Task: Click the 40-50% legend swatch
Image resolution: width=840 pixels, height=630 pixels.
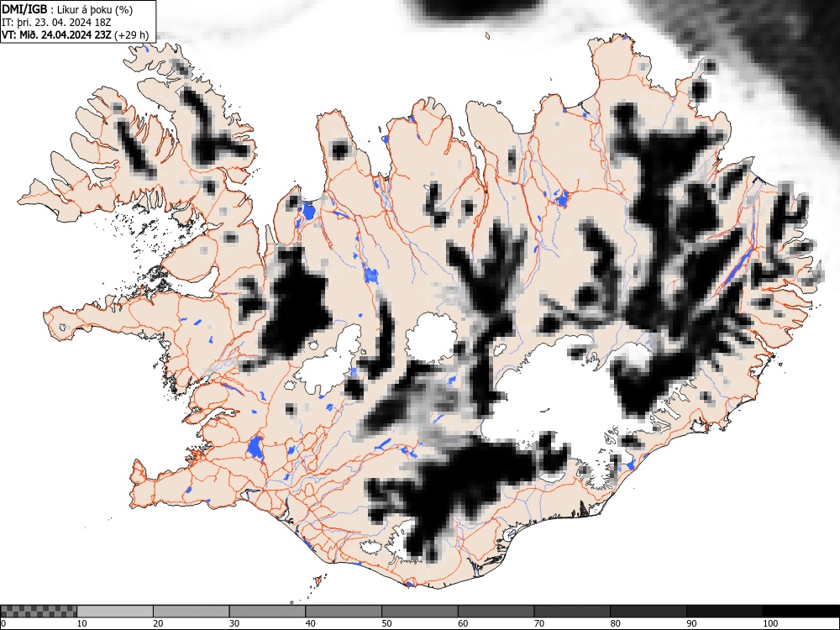Action: coord(344,612)
